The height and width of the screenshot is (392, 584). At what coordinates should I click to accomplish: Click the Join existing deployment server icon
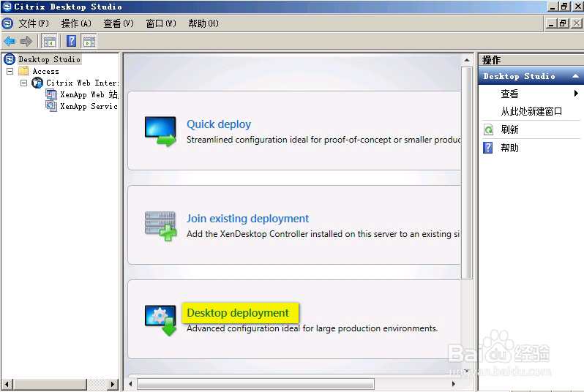click(160, 225)
